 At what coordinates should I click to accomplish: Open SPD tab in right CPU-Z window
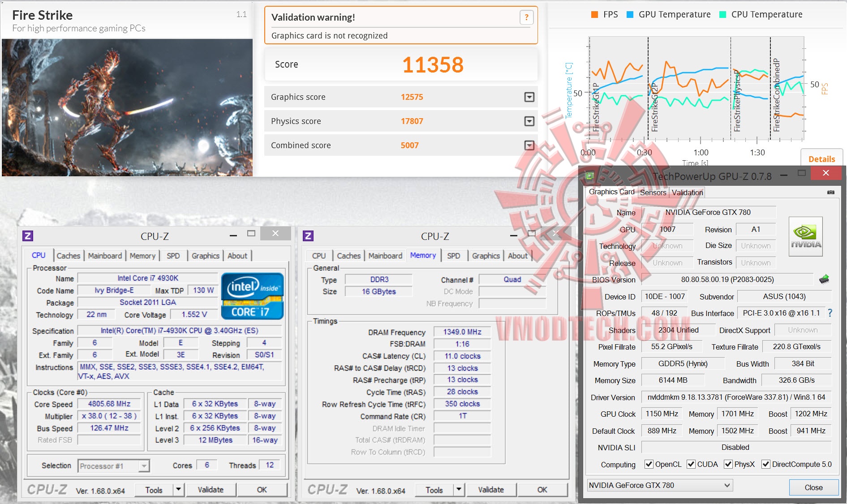click(x=453, y=256)
